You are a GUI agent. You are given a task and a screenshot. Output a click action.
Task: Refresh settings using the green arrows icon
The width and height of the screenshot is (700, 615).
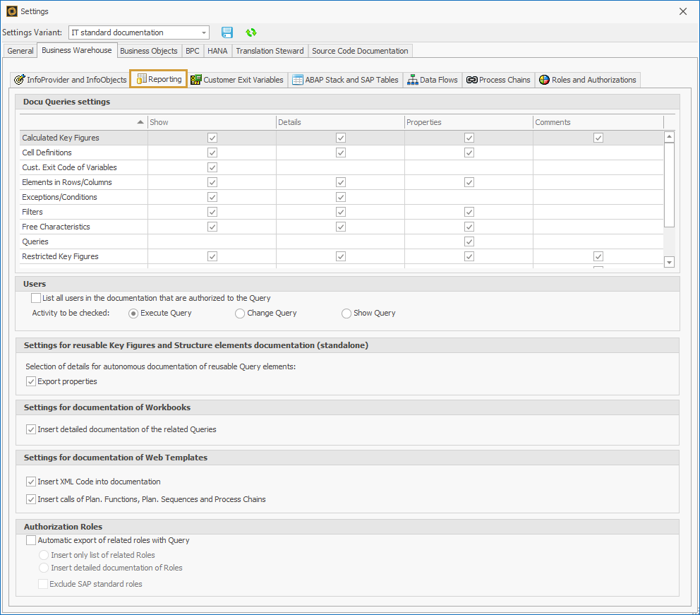[251, 32]
